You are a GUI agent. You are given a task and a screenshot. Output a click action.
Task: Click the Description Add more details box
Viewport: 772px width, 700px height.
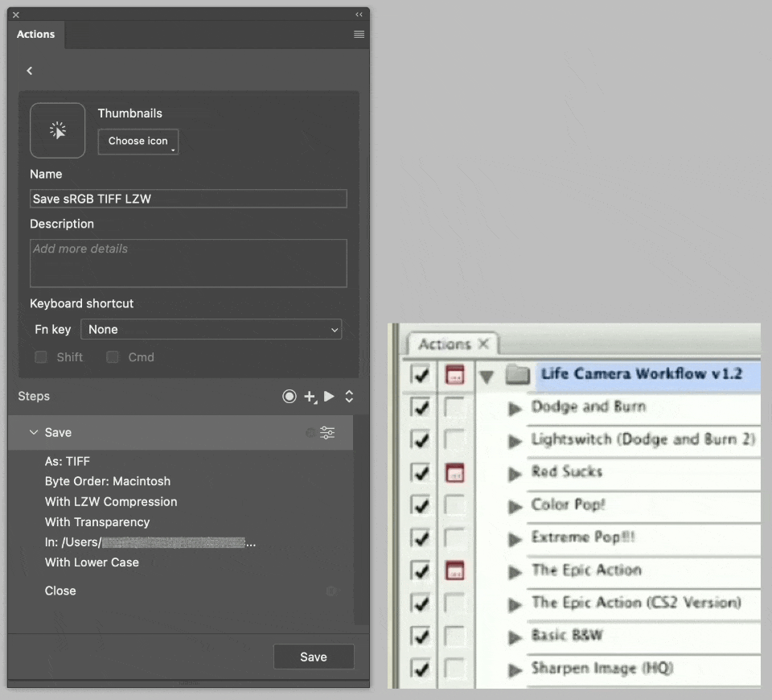pos(188,263)
